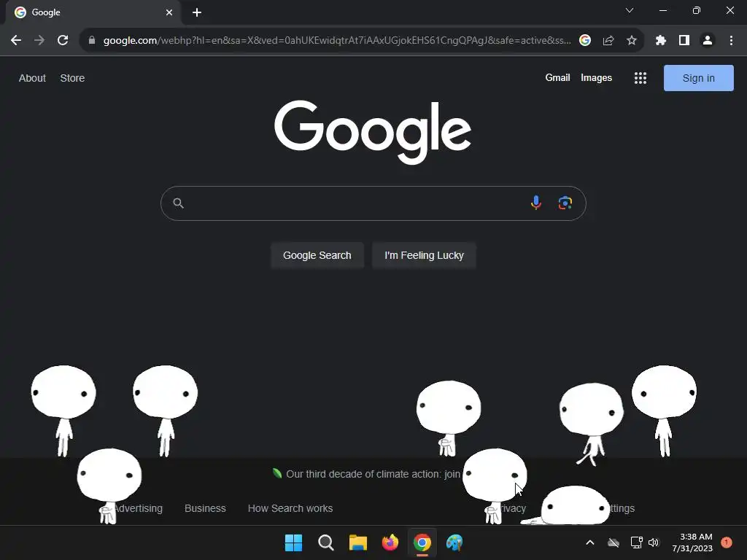Open the Advertising footer link
The height and width of the screenshot is (560, 747).
(x=138, y=508)
